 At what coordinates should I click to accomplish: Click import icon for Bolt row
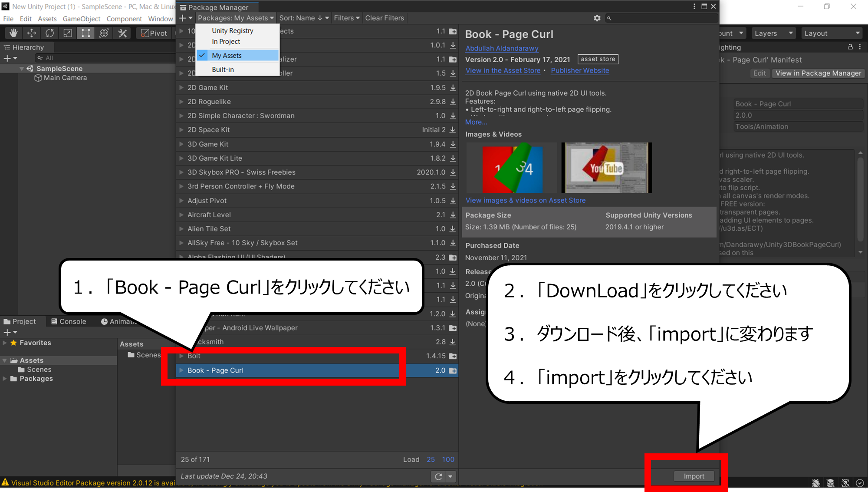(x=453, y=356)
